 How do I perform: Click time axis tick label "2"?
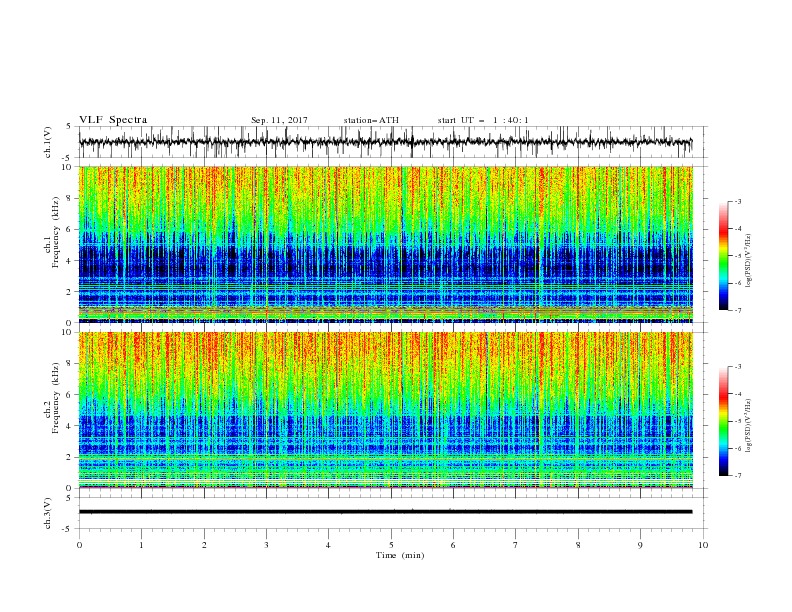pyautogui.click(x=204, y=545)
